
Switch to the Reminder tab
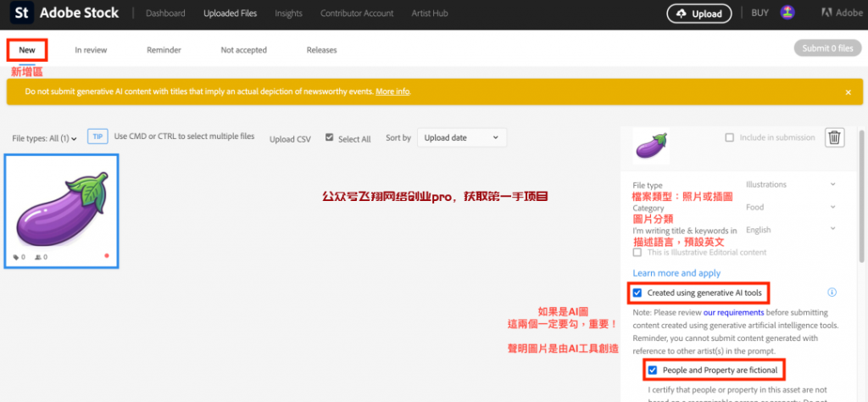click(x=164, y=50)
